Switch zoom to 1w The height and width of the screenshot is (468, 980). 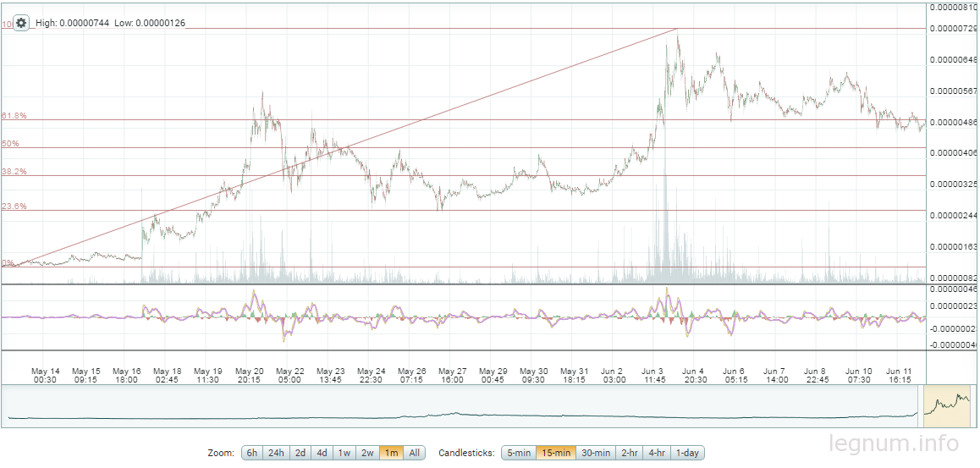pyautogui.click(x=344, y=453)
